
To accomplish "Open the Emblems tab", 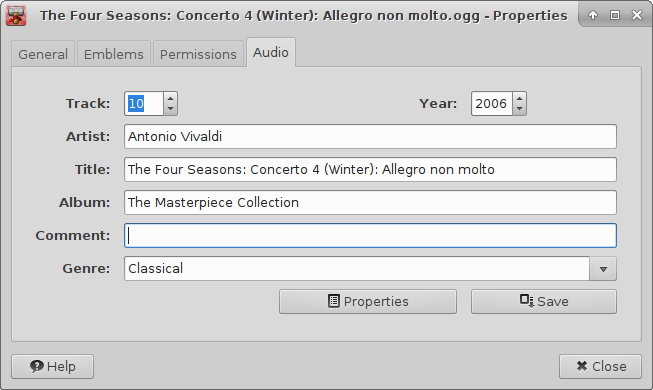I will [x=114, y=54].
